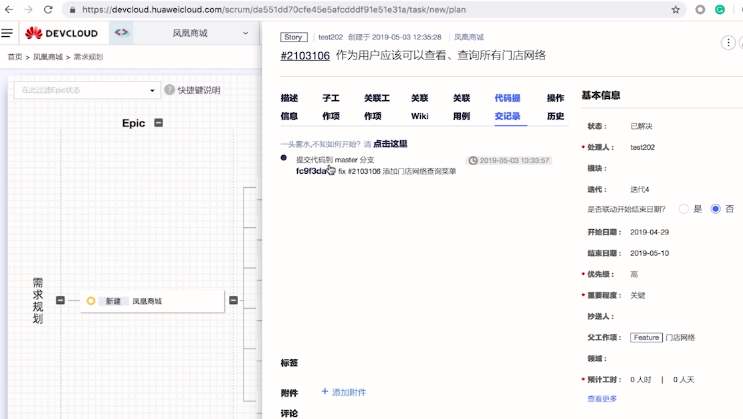743x419 pixels.
Task: Go back in browser history
Action: pyautogui.click(x=9, y=9)
